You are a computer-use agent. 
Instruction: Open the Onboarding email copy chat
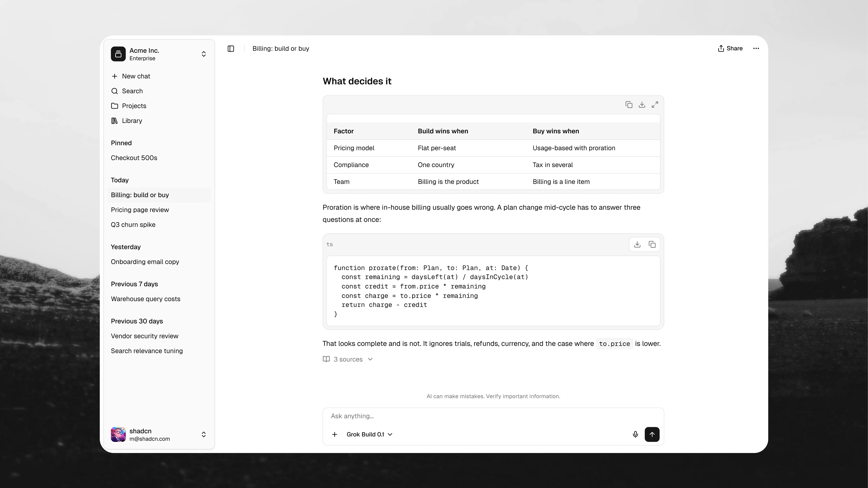159,262
